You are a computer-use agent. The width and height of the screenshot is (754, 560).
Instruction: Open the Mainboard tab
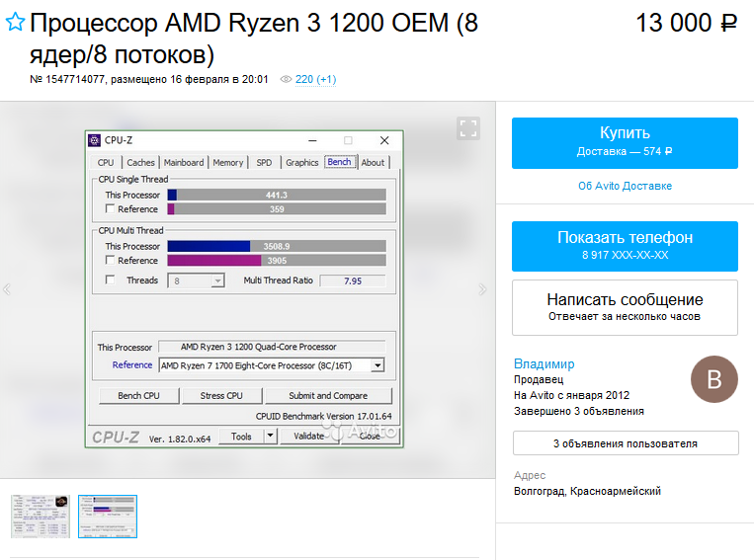[184, 163]
